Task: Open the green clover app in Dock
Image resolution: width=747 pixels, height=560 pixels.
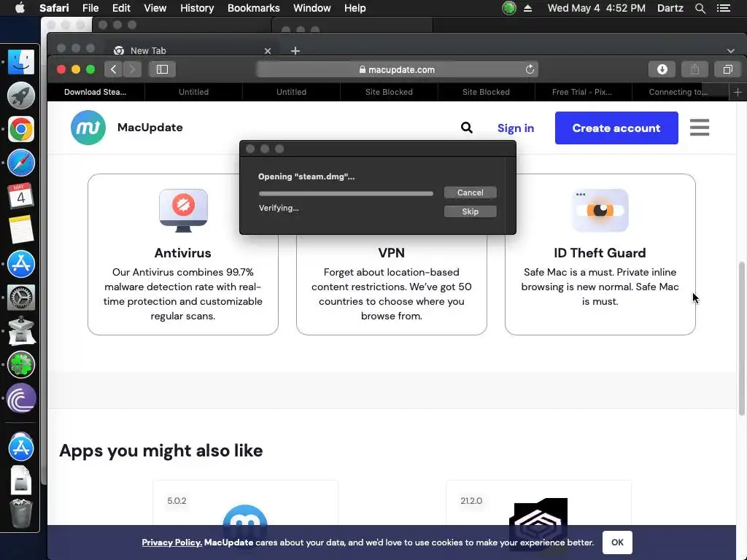Action: [21, 365]
